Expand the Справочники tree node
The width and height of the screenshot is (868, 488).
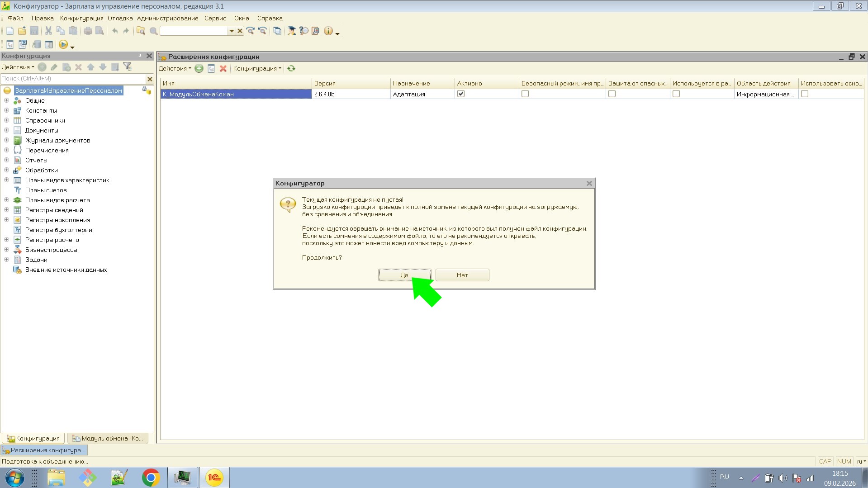(7, 120)
